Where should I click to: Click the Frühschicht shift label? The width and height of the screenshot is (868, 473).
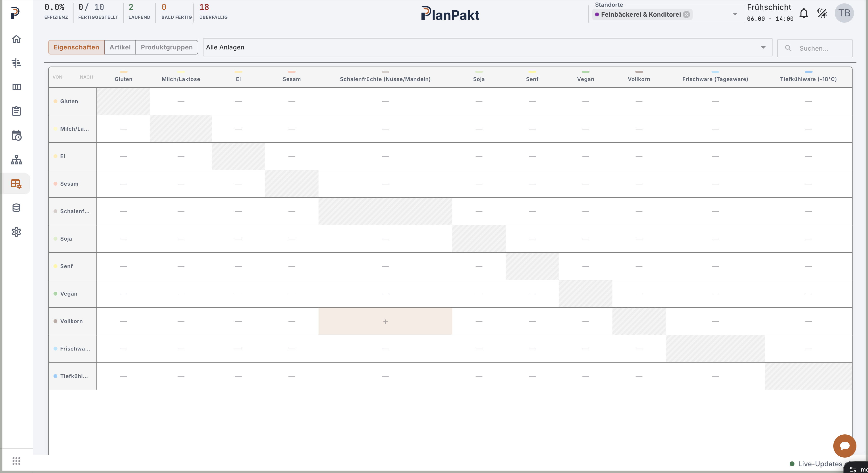point(769,7)
